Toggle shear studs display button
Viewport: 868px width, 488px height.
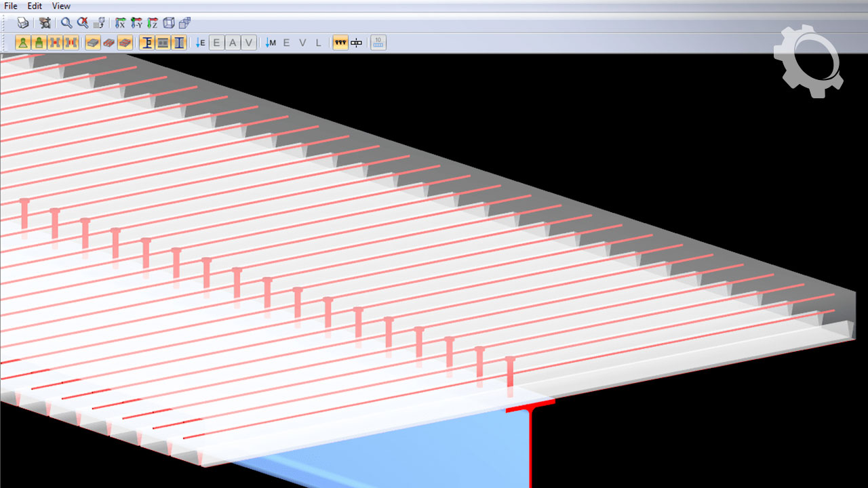coord(340,43)
